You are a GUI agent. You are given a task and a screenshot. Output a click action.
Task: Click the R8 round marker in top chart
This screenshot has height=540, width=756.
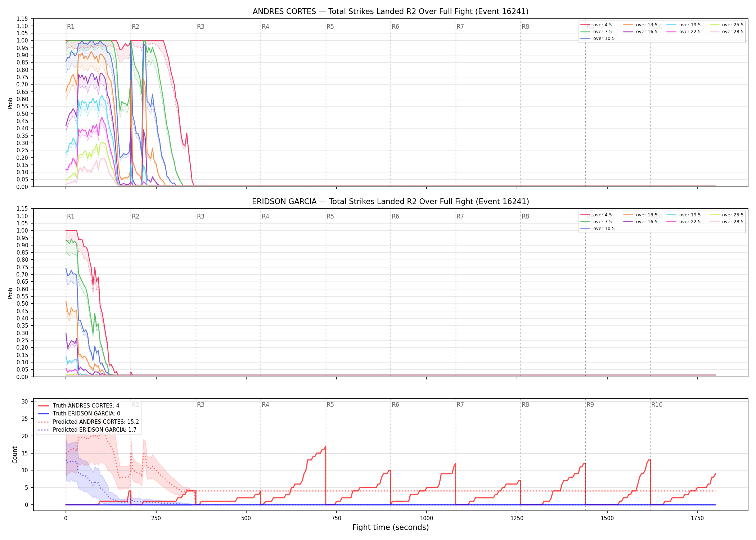[525, 27]
